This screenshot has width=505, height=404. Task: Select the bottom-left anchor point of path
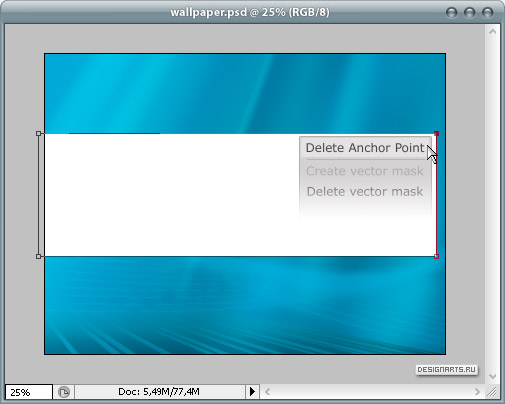[x=39, y=256]
